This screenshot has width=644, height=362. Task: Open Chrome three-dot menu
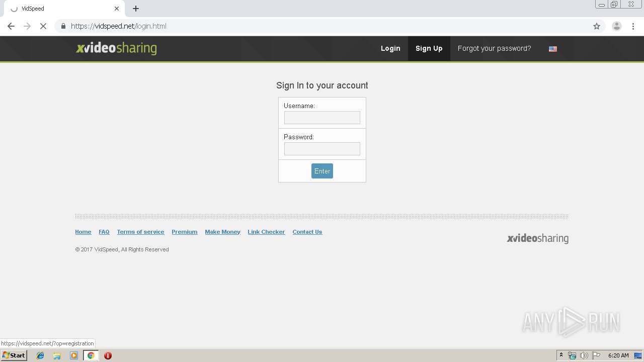633,26
